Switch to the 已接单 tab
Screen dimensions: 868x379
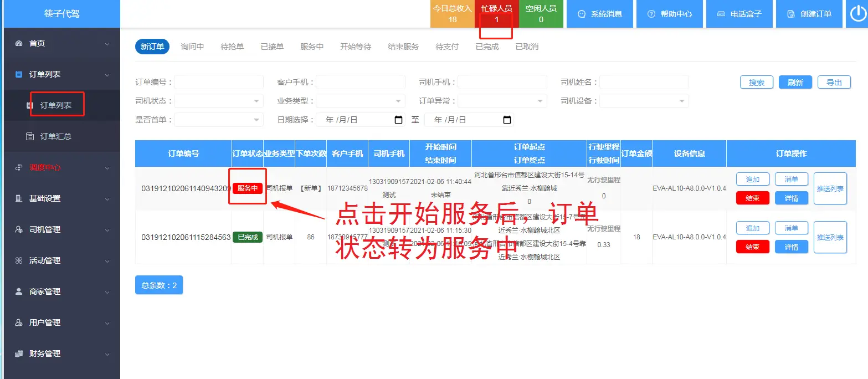click(272, 47)
